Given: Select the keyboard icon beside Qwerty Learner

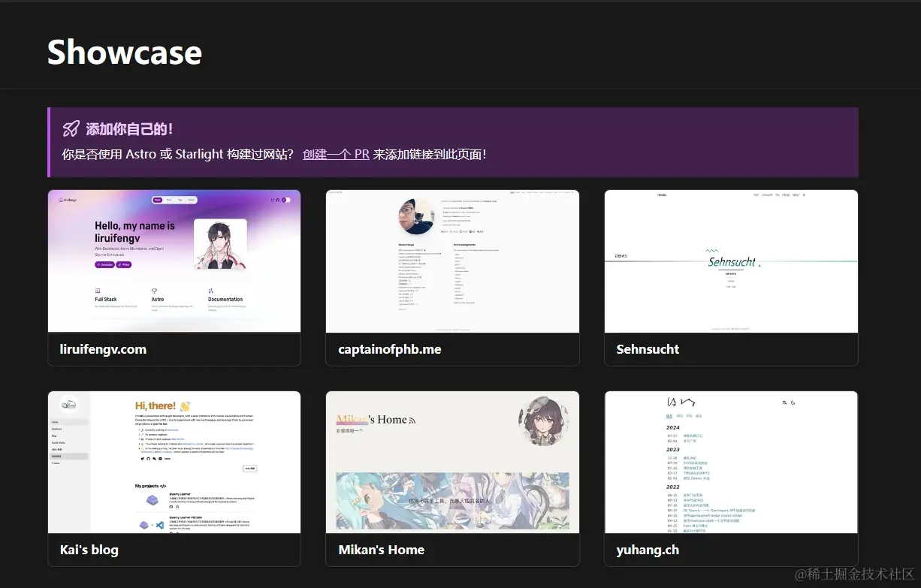Looking at the screenshot, I should point(152,500).
